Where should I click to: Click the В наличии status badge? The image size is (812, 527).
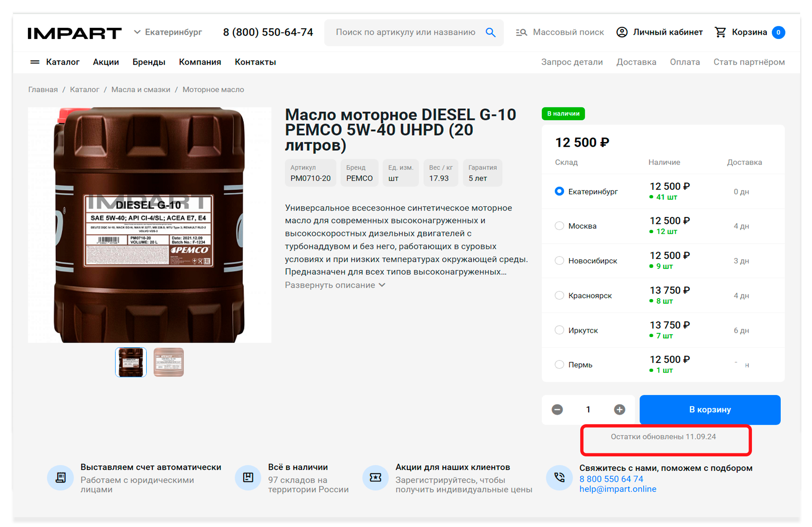tap(563, 113)
